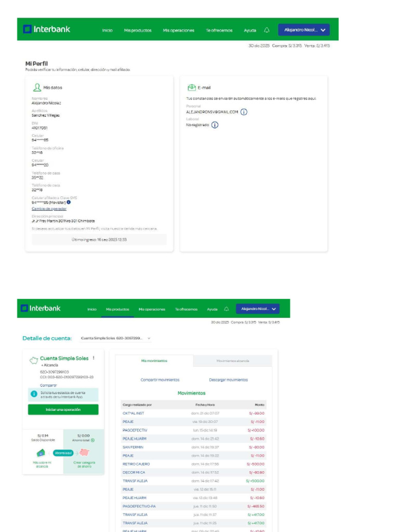This screenshot has height=532, width=399.
Task: Open Más sobre mi alcancía
Action: pos(42,464)
